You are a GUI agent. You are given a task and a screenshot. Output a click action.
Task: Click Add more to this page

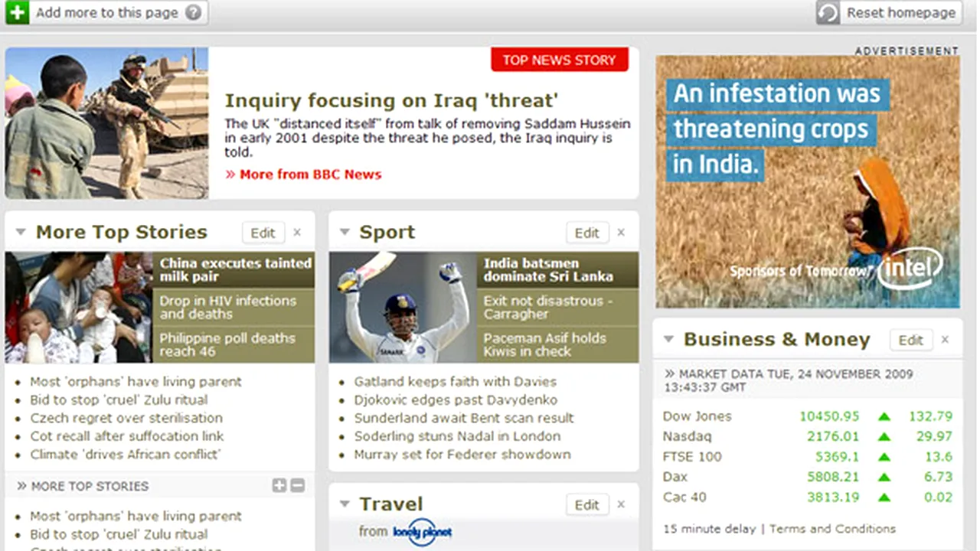click(106, 12)
